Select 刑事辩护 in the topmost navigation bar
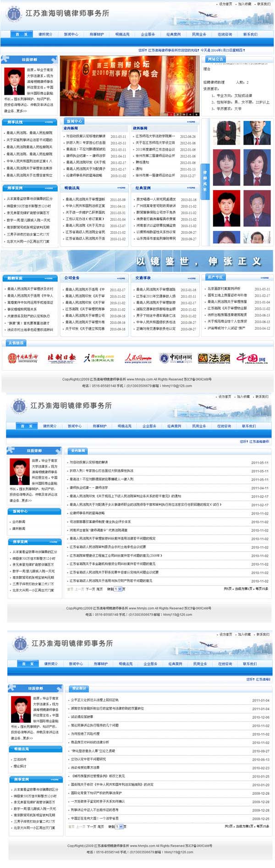Image resolution: width=275 pixels, height=868 pixels. (97, 34)
